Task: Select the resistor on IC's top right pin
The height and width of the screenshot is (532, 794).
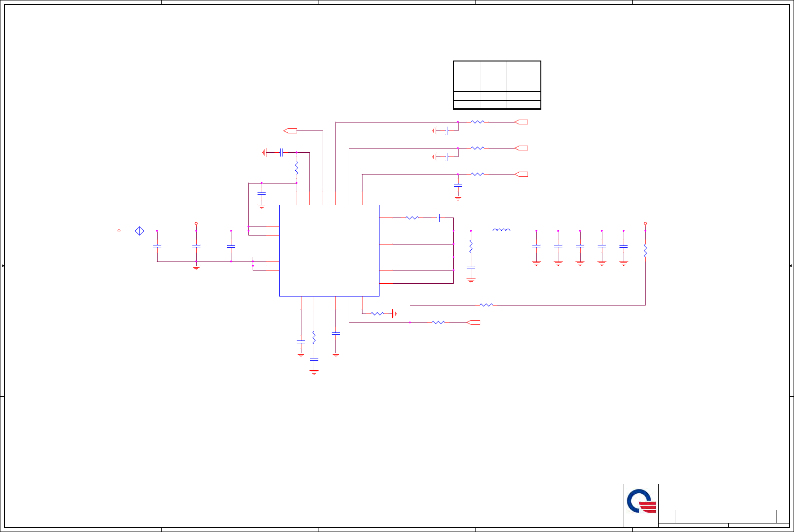Action: coord(412,218)
